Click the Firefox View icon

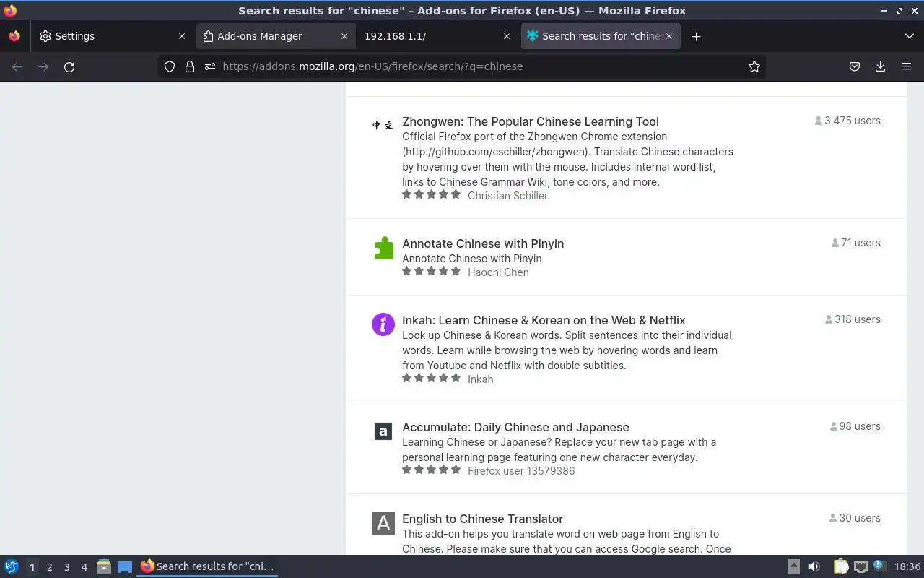14,36
